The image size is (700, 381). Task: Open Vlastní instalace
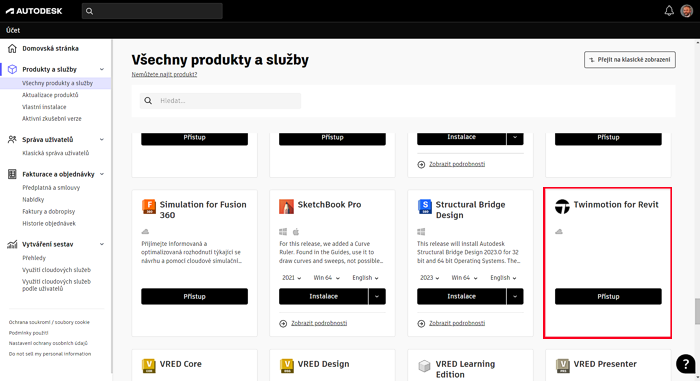44,107
